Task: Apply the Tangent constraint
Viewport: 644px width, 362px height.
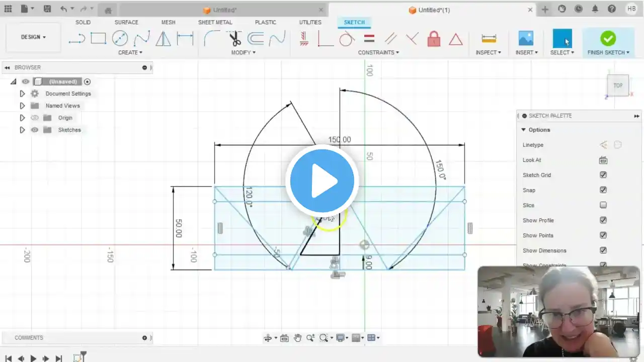Action: tap(347, 39)
